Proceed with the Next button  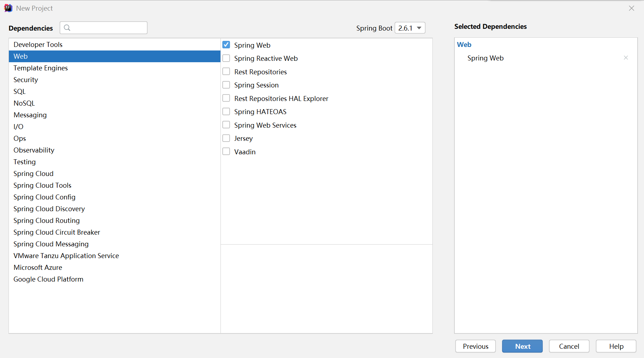click(x=522, y=346)
